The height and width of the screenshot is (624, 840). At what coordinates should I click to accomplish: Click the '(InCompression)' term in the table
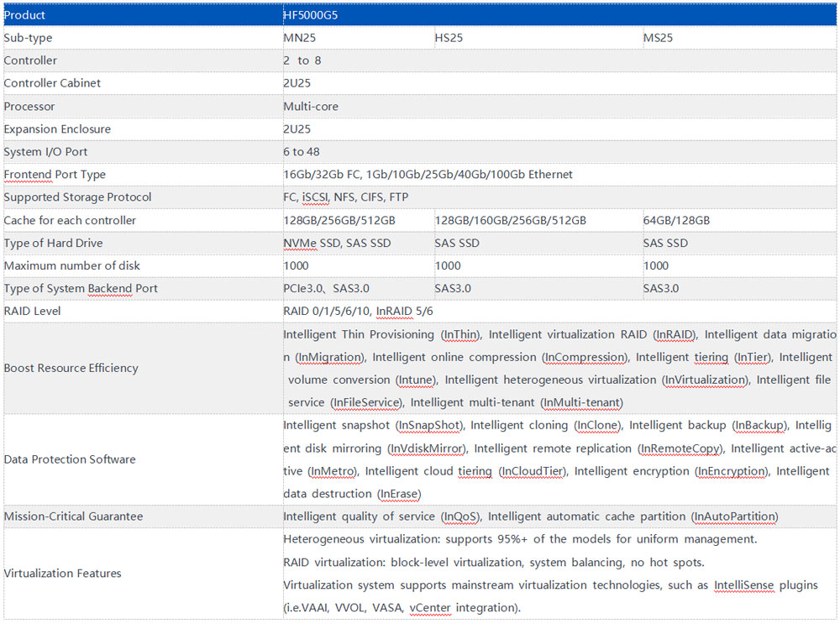tap(585, 357)
